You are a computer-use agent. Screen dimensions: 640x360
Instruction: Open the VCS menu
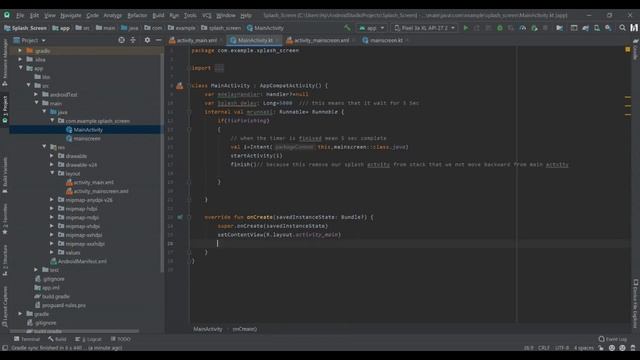[x=207, y=15]
